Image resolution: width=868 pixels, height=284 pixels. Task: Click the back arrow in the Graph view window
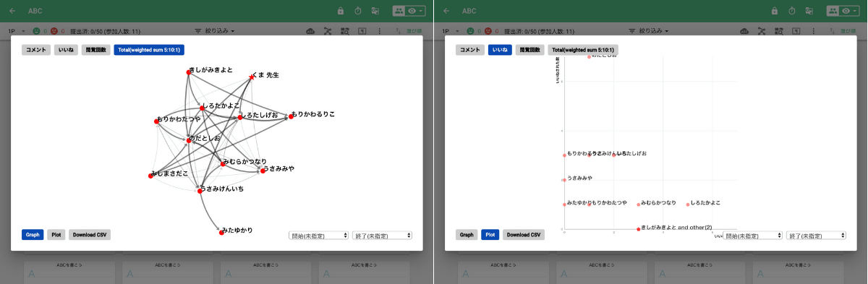tap(12, 11)
